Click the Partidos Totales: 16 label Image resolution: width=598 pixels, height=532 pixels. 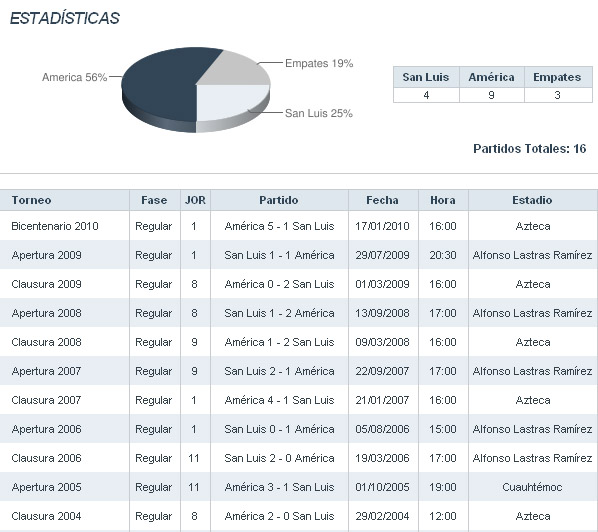coord(530,148)
